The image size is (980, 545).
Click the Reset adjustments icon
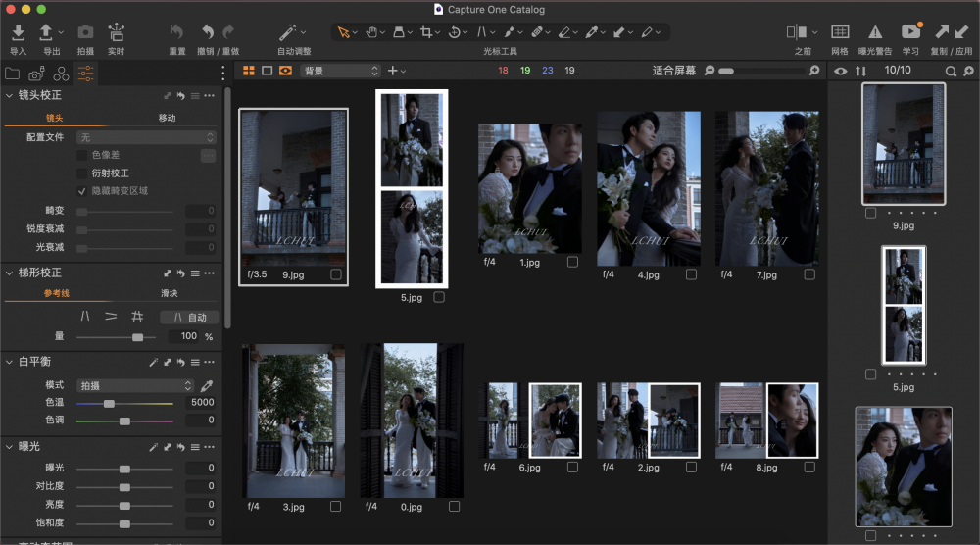tap(176, 33)
